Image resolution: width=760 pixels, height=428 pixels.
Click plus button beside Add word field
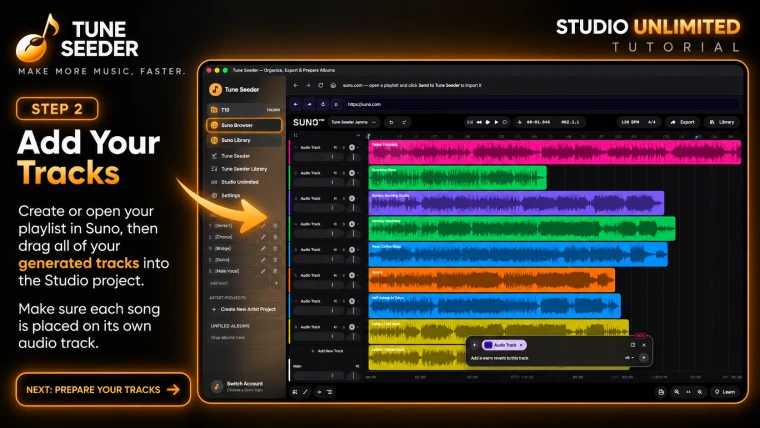point(276,283)
